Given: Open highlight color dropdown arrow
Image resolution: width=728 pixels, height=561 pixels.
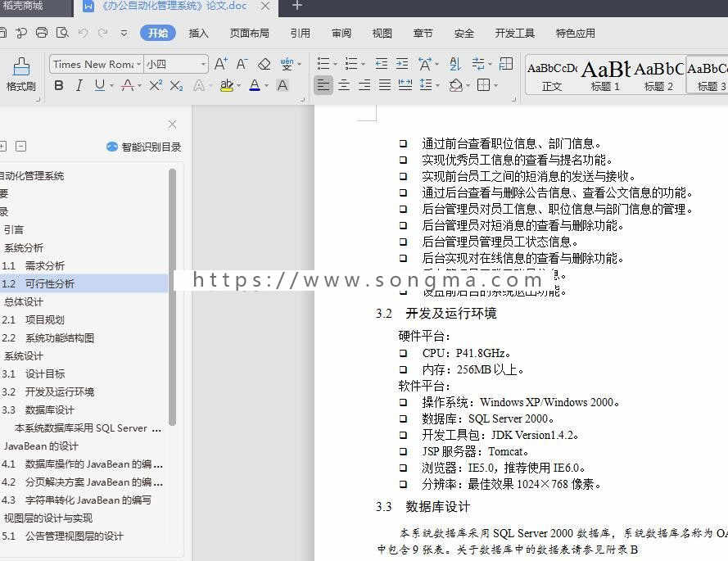Looking at the screenshot, I should point(238,85).
